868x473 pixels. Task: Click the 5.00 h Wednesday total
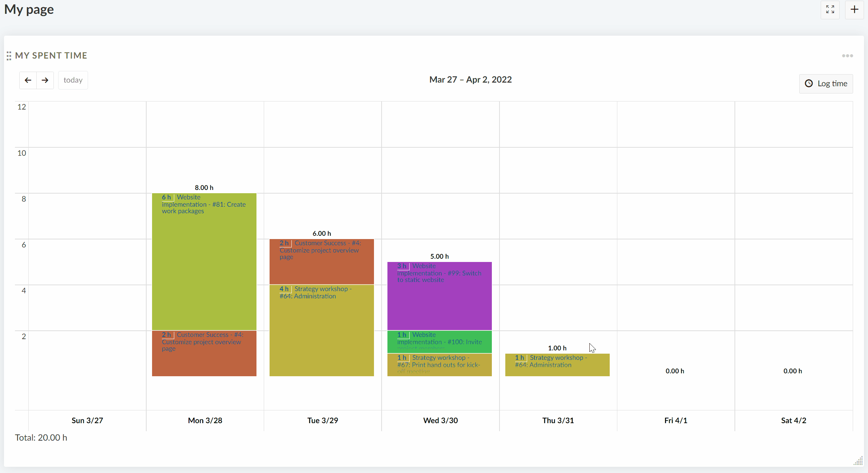[439, 256]
